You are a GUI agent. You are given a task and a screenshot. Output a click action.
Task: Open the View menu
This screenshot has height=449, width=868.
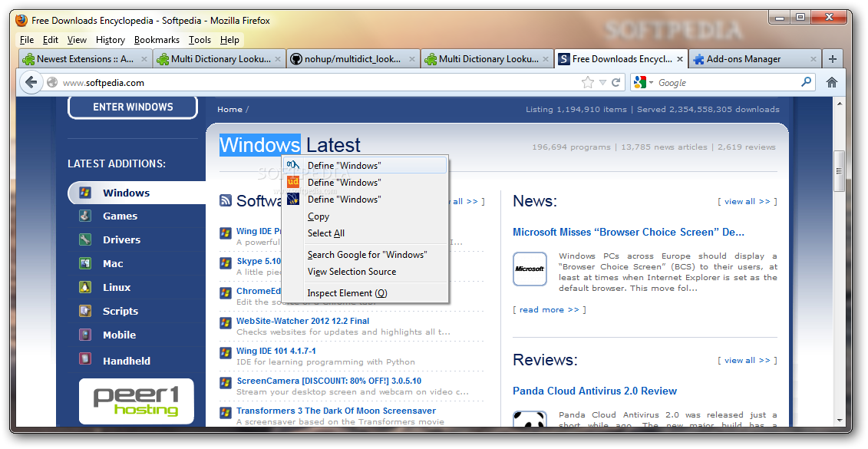(x=77, y=40)
